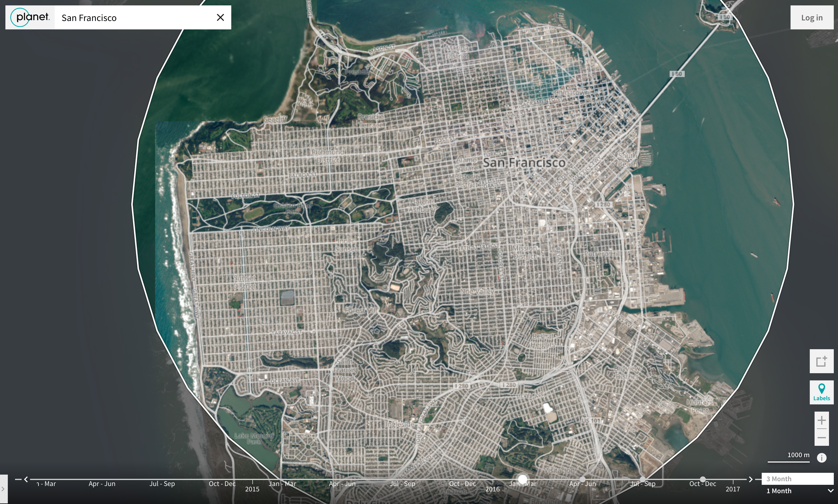Click the Oct - Dec 2015 timeline label
The width and height of the screenshot is (838, 504).
[462, 484]
